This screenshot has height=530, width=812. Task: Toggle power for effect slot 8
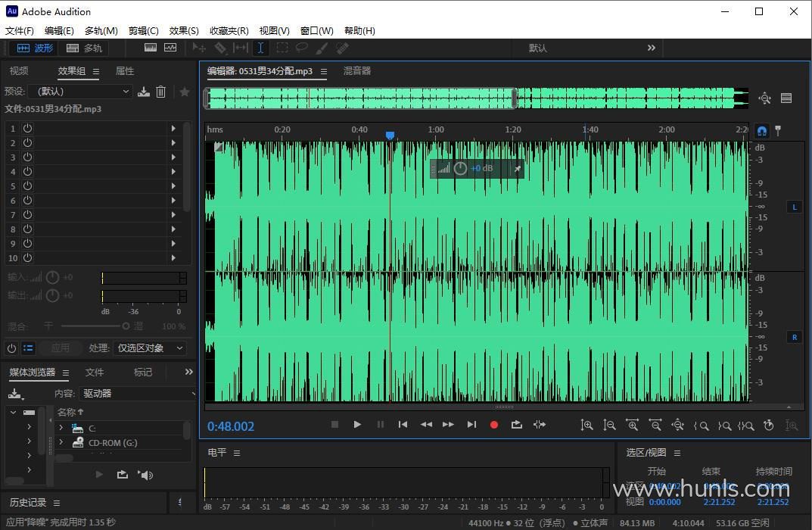27,229
